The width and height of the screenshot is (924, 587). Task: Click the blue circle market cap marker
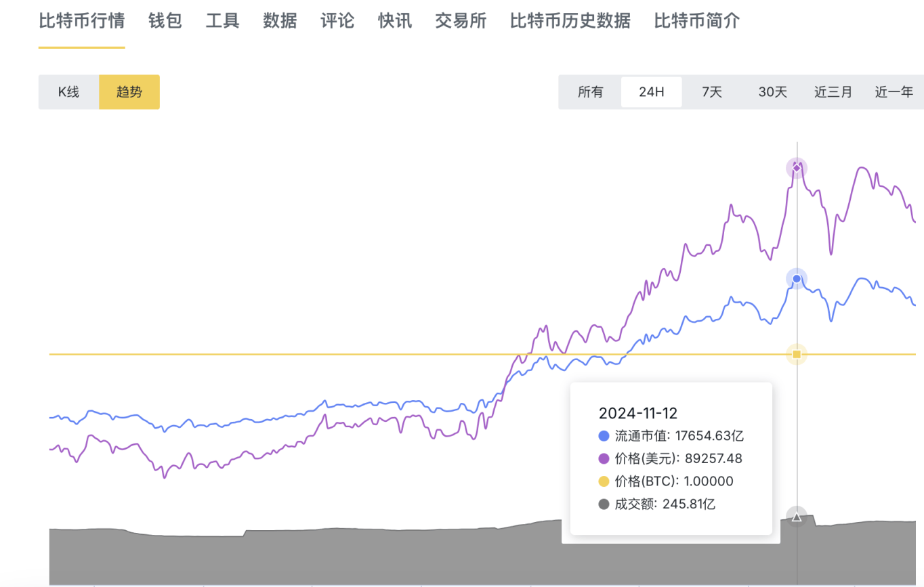797,279
